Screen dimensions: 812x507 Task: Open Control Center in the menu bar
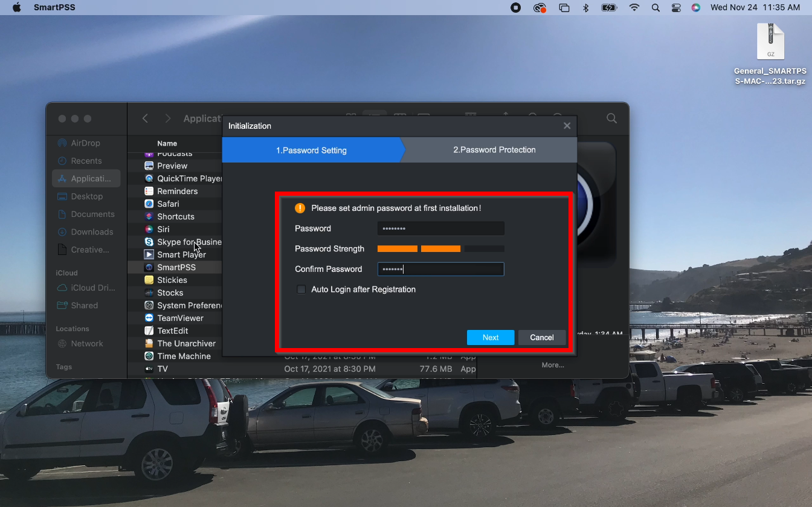point(676,8)
